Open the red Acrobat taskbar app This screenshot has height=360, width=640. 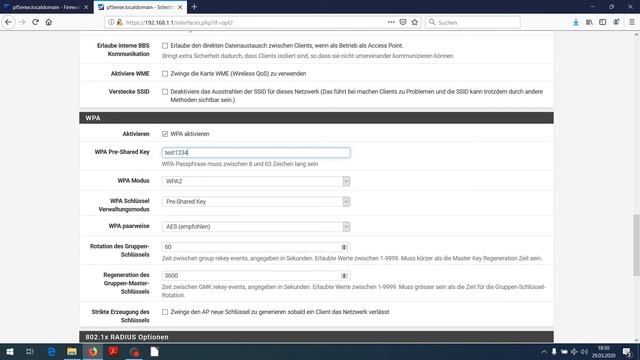pos(113,351)
